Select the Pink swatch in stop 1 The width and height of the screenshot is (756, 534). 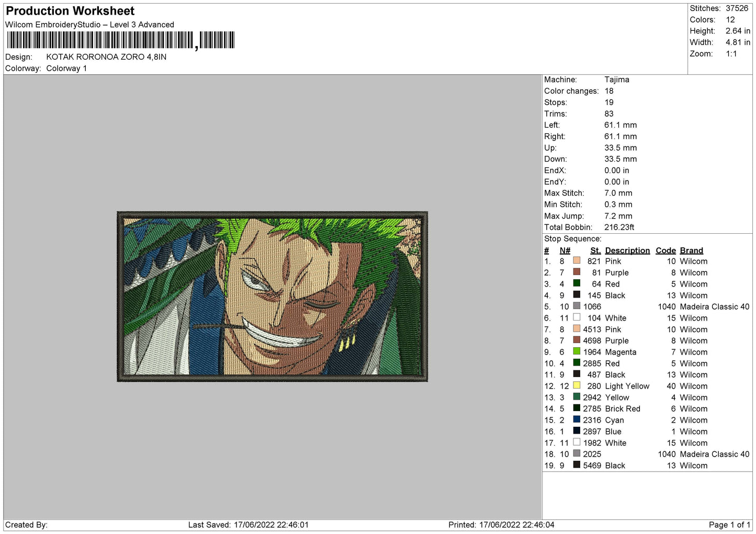pyautogui.click(x=577, y=260)
